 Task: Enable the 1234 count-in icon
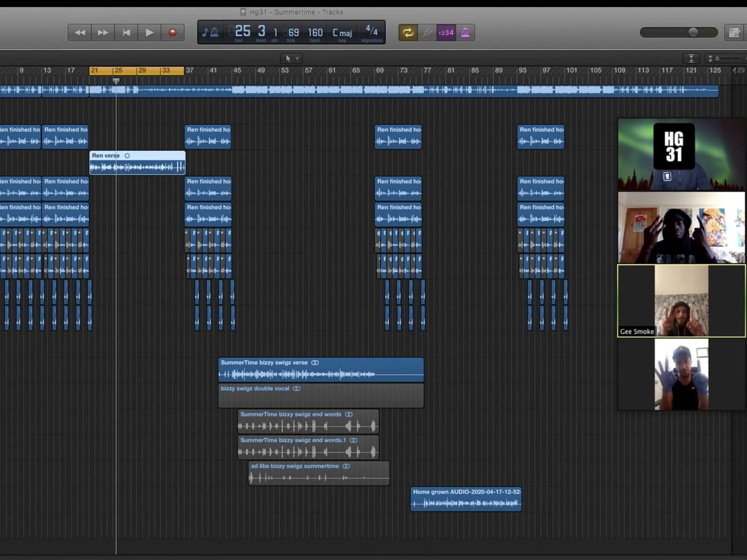point(446,33)
